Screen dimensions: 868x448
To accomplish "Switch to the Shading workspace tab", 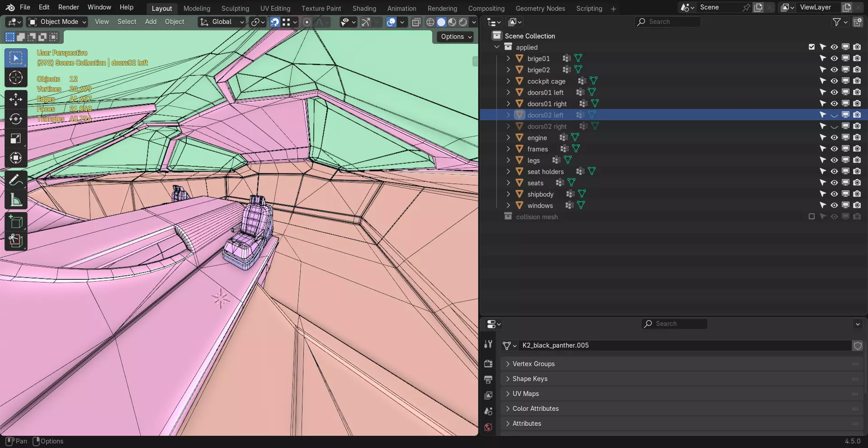I will (364, 9).
